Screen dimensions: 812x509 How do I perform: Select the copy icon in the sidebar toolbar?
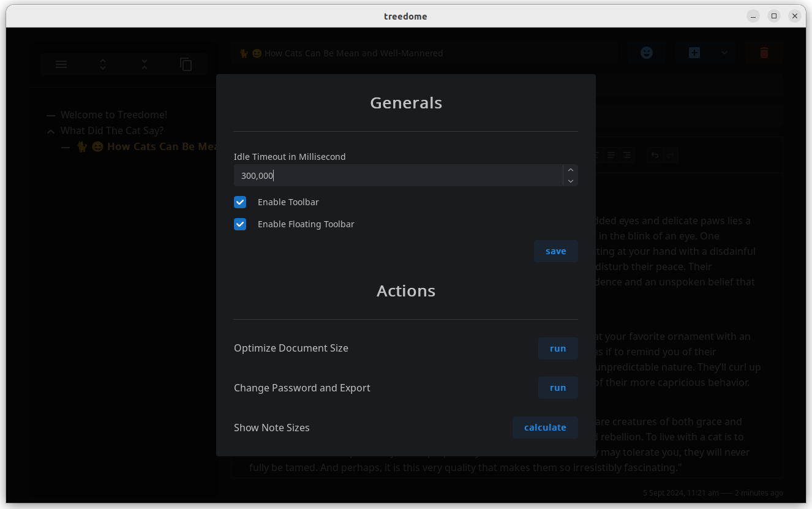click(x=186, y=64)
